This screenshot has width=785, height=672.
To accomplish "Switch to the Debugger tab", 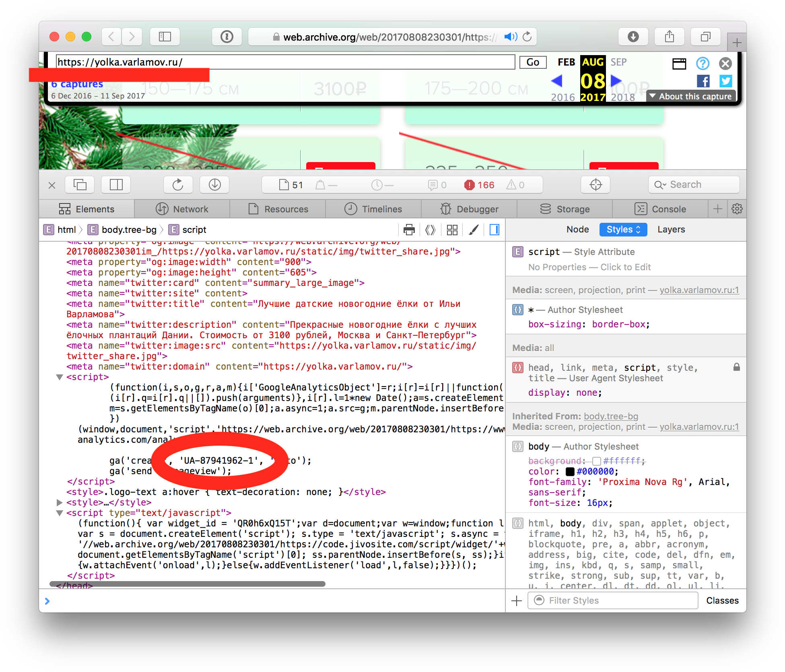I will click(469, 209).
